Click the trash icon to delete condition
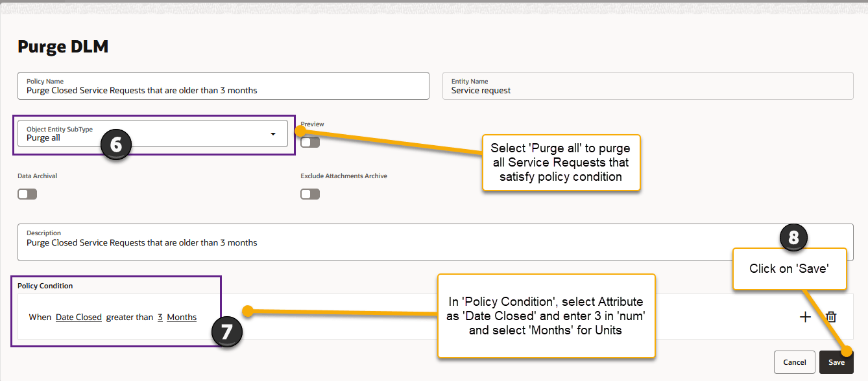Image resolution: width=868 pixels, height=381 pixels. pyautogui.click(x=832, y=317)
